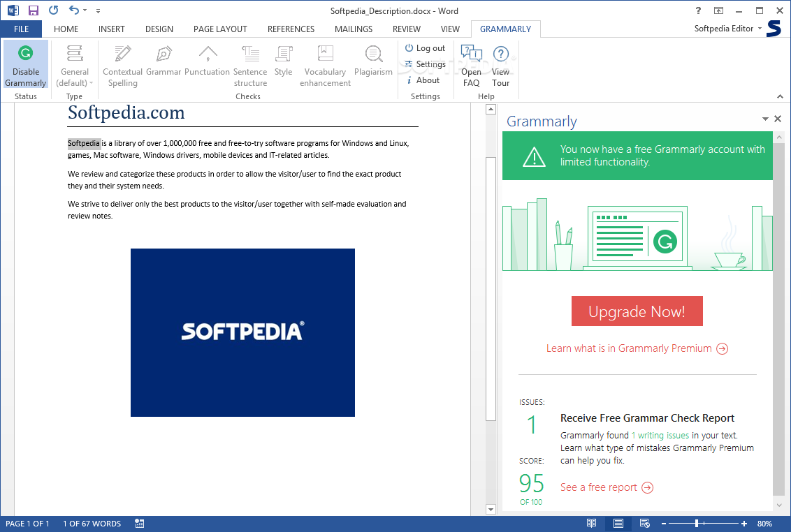Switch to the HOME tab
Viewport: 791px width, 532px height.
(x=66, y=29)
